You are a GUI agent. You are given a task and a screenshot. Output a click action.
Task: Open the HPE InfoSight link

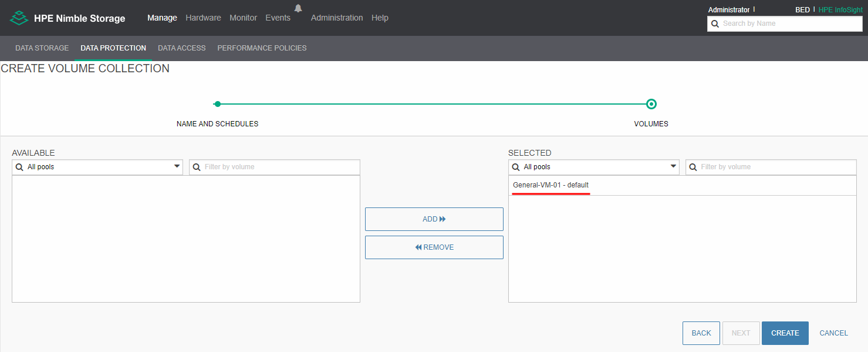pyautogui.click(x=840, y=10)
